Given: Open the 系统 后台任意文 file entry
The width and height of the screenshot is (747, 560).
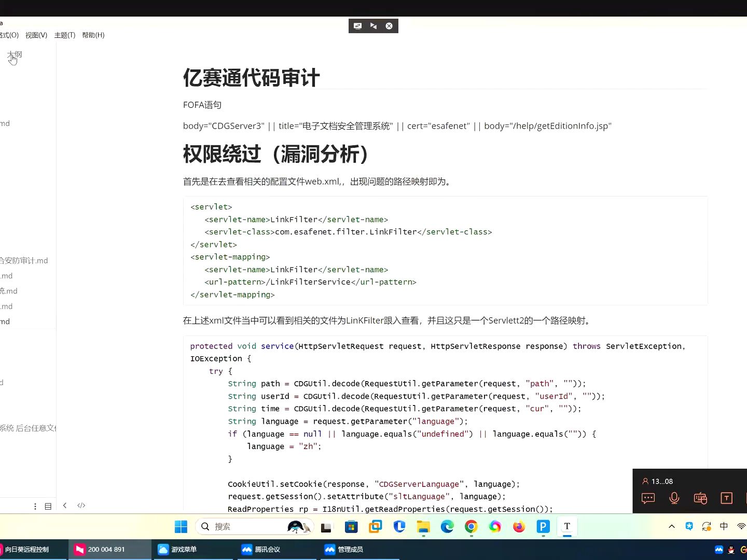Looking at the screenshot, I should tap(28, 428).
